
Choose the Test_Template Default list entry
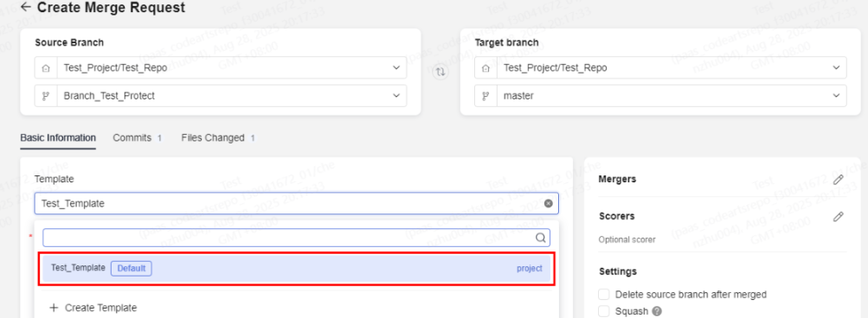[x=297, y=268]
